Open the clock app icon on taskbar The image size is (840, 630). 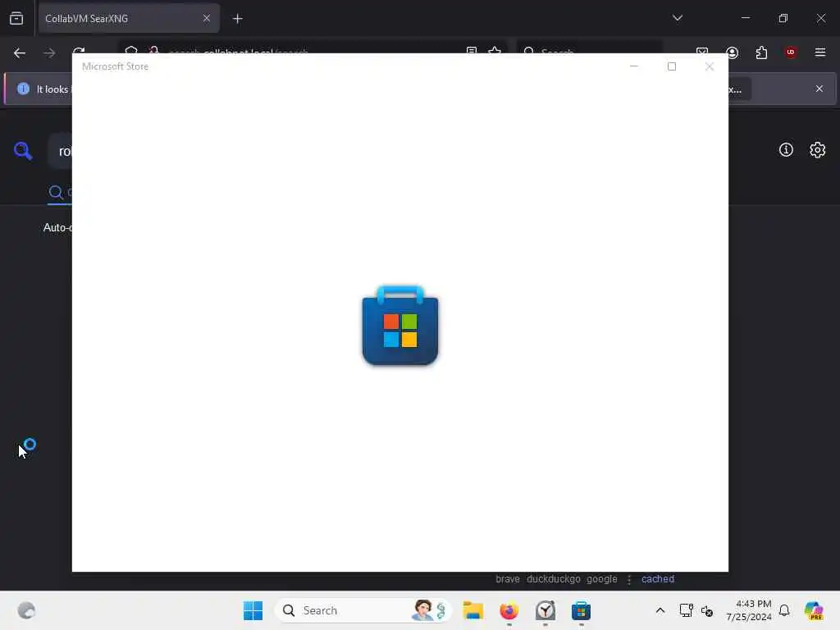click(x=546, y=610)
